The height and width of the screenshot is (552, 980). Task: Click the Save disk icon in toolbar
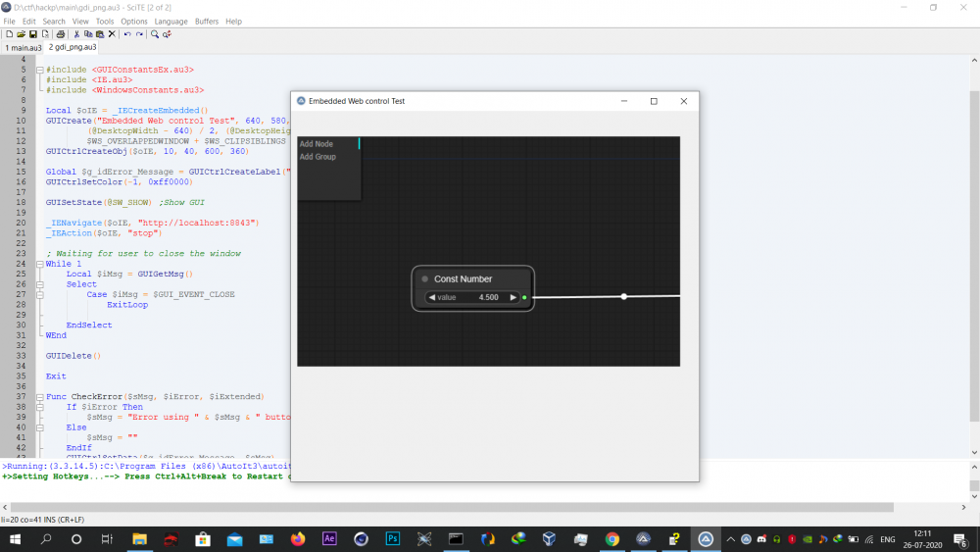pyautogui.click(x=32, y=33)
